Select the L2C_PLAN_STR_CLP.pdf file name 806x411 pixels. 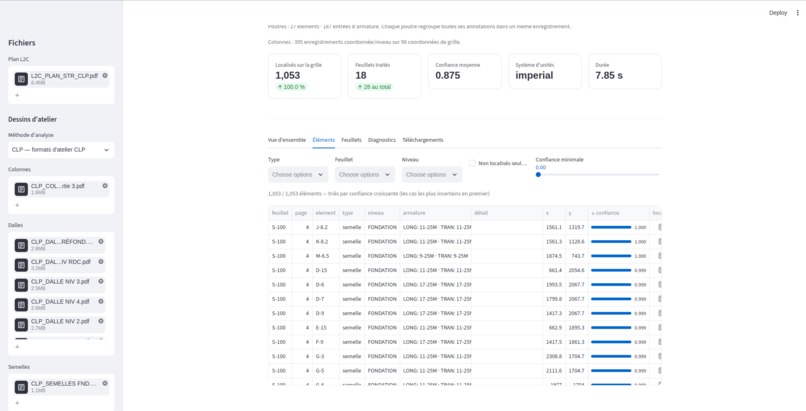pos(64,76)
